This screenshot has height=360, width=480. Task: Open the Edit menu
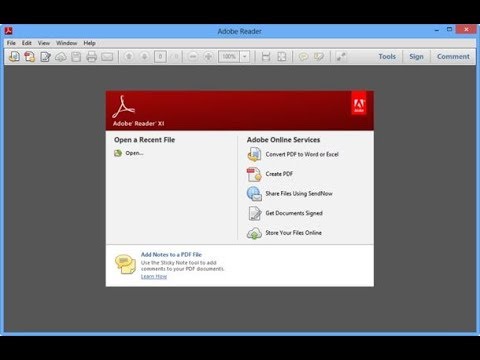click(27, 43)
